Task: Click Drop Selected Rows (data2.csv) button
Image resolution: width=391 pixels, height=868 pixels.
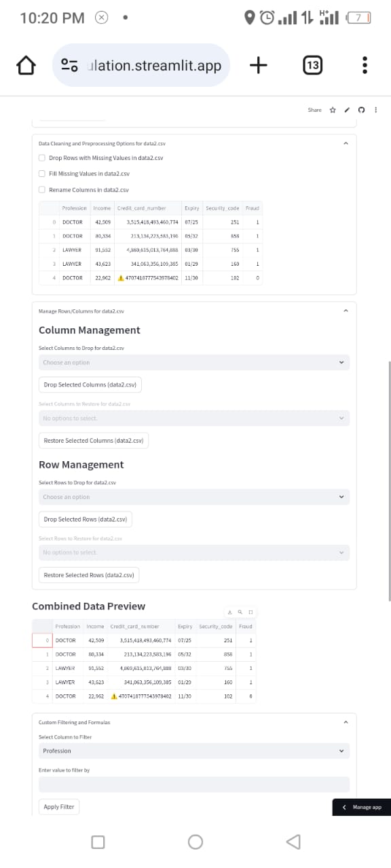Action: (x=86, y=519)
